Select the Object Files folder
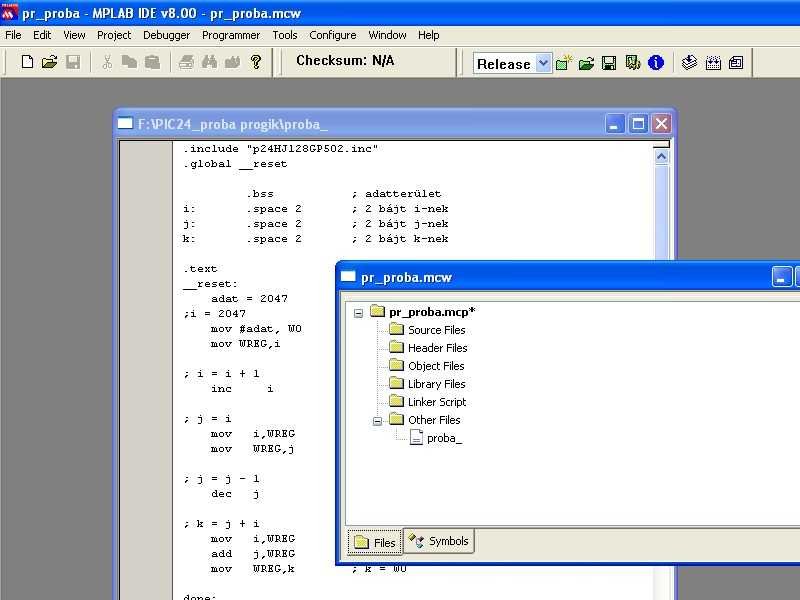Screen dimensions: 800x600 (436, 366)
